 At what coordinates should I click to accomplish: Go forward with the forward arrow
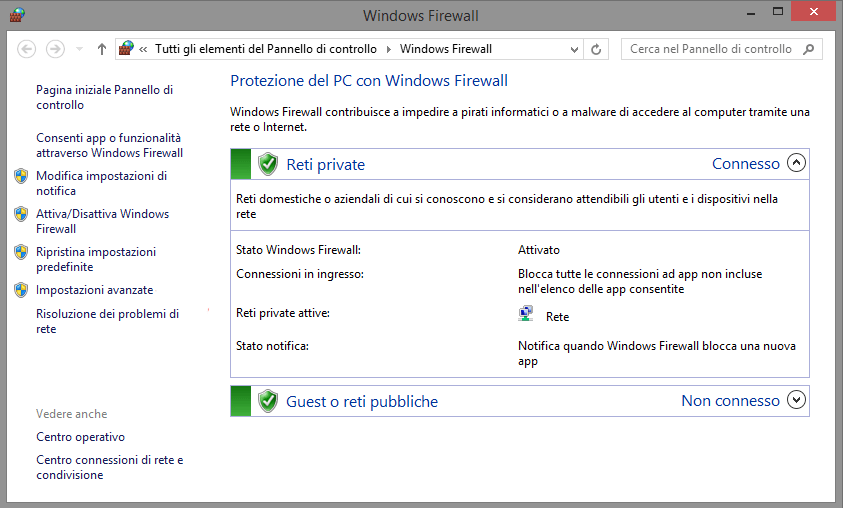(x=55, y=49)
